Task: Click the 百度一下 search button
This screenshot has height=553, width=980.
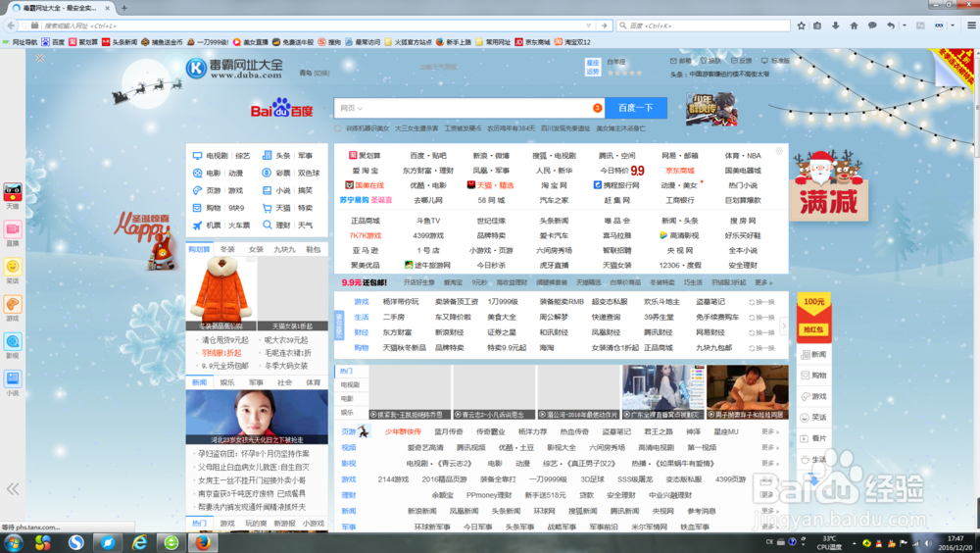Action: [636, 108]
